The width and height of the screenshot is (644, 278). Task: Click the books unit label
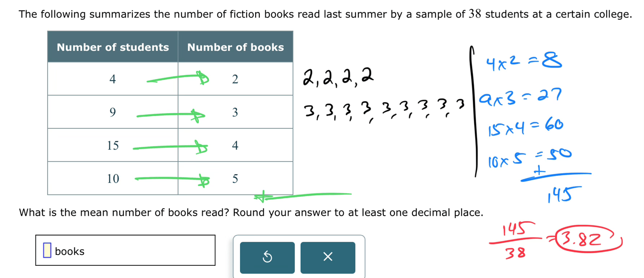tap(69, 251)
